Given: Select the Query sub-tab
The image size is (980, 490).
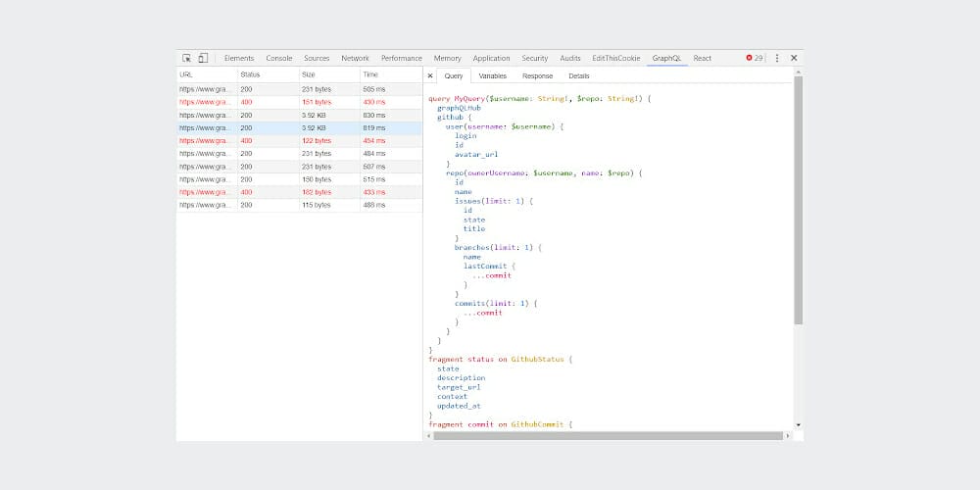Looking at the screenshot, I should click(454, 75).
